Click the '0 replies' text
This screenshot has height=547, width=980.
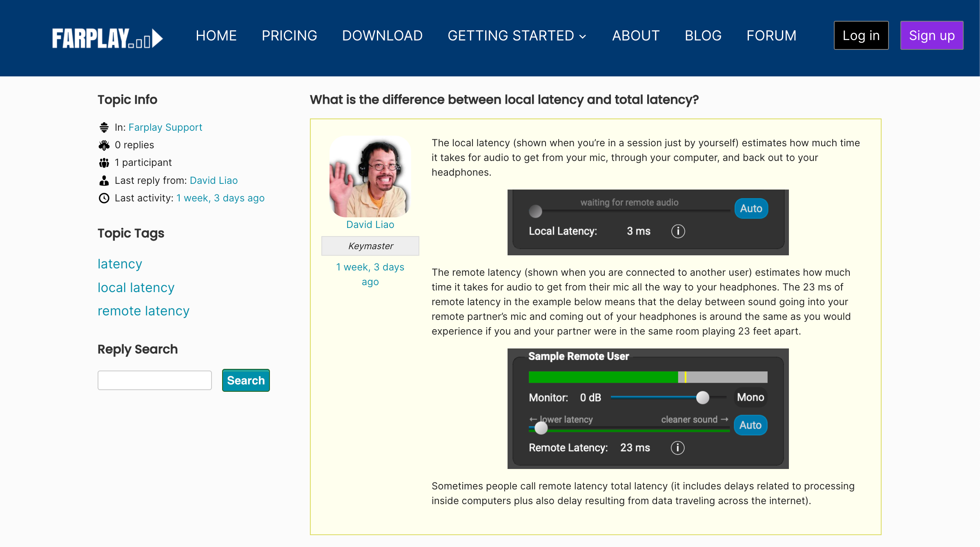coord(134,145)
